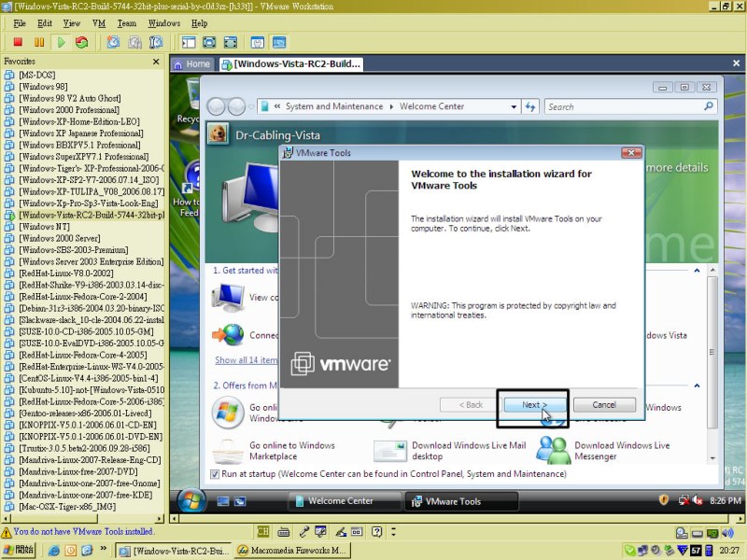Click the Vista Start orb
This screenshot has width=747, height=560.
[191, 501]
